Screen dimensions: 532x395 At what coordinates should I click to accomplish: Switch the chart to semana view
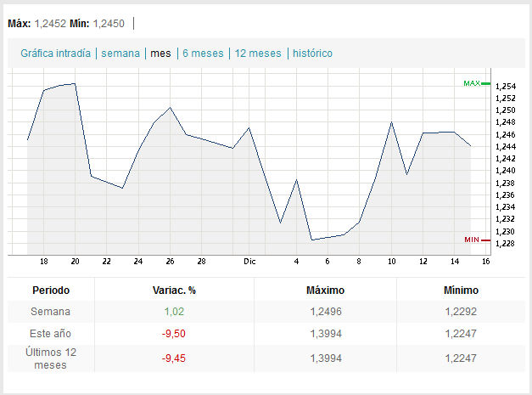tap(120, 53)
